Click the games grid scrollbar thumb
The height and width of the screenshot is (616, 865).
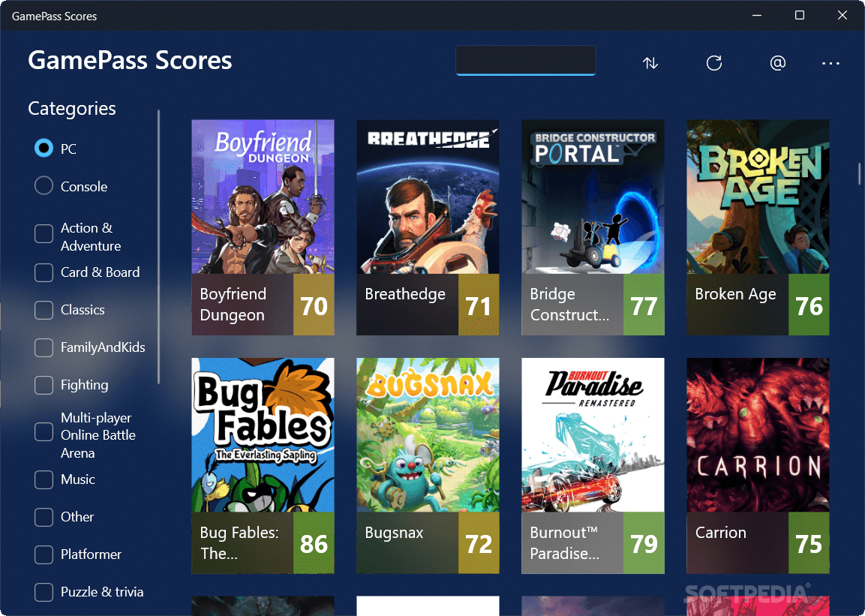859,174
